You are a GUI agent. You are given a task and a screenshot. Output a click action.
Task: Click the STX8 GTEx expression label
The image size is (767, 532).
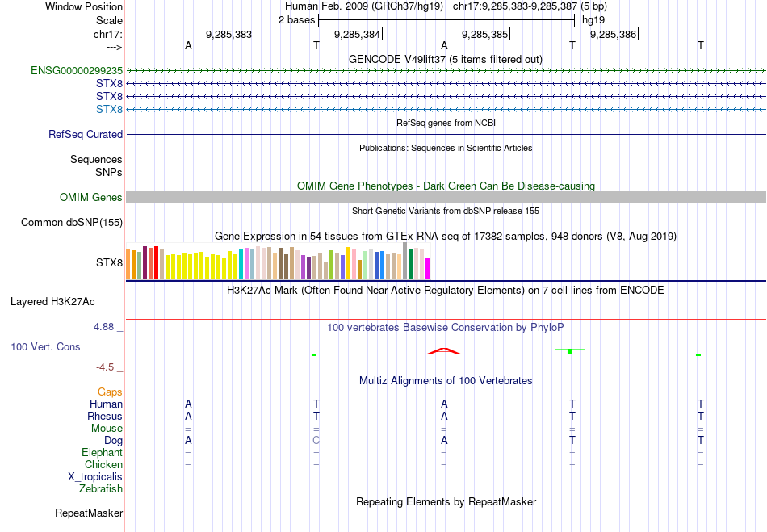[x=109, y=263]
